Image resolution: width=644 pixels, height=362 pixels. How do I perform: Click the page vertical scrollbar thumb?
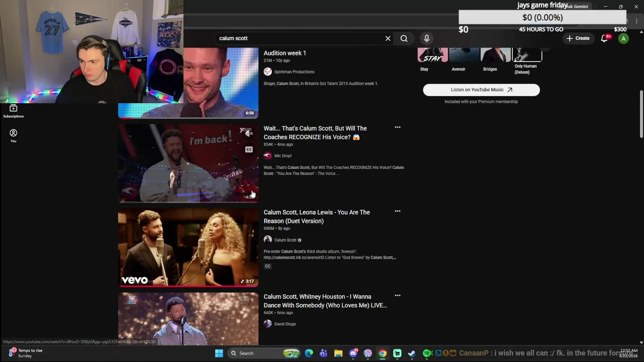coord(641,114)
